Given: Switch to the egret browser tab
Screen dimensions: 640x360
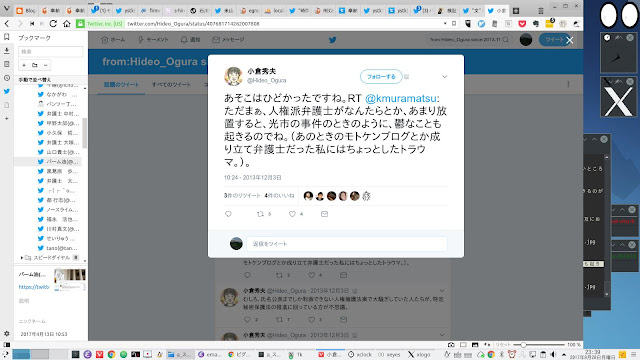Looking at the screenshot, I should coord(249,11).
